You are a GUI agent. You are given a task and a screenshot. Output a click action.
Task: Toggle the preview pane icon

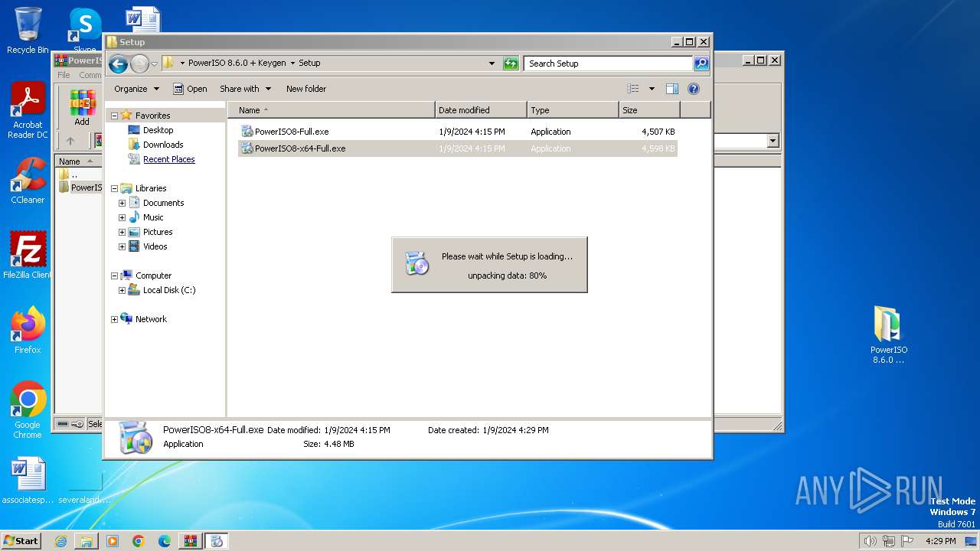(x=672, y=89)
